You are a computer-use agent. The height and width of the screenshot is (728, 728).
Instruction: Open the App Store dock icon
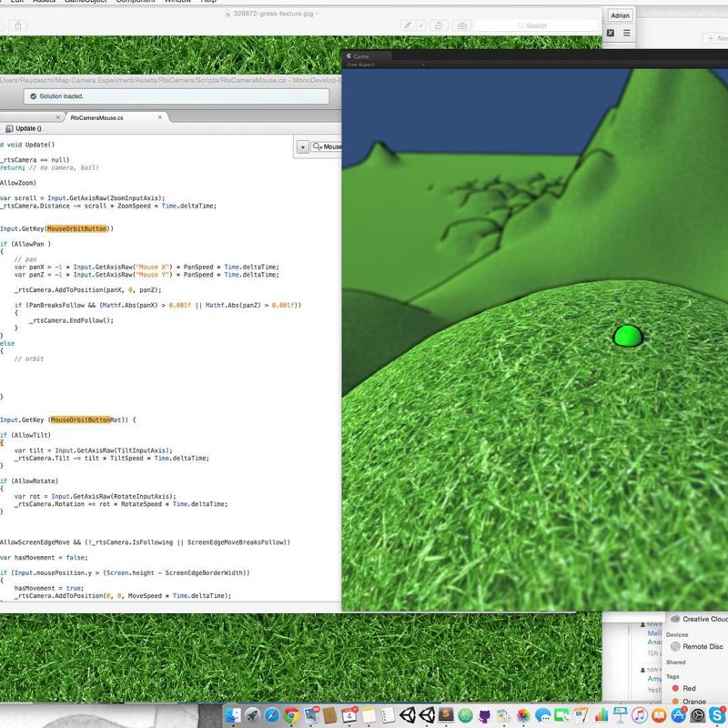[678, 716]
